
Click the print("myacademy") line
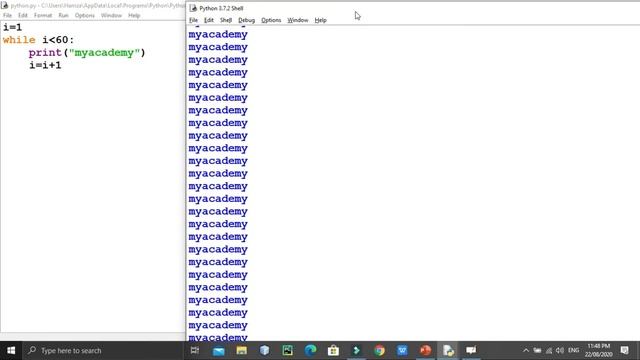(x=87, y=53)
